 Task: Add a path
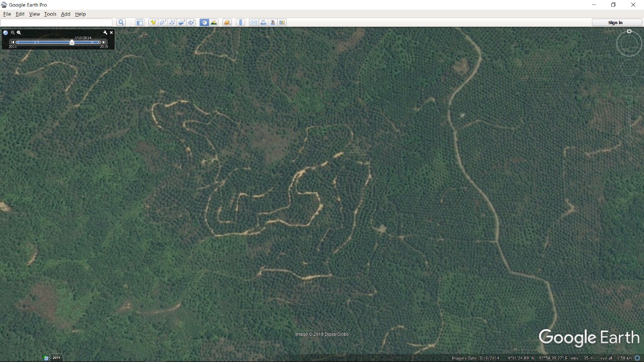click(172, 23)
